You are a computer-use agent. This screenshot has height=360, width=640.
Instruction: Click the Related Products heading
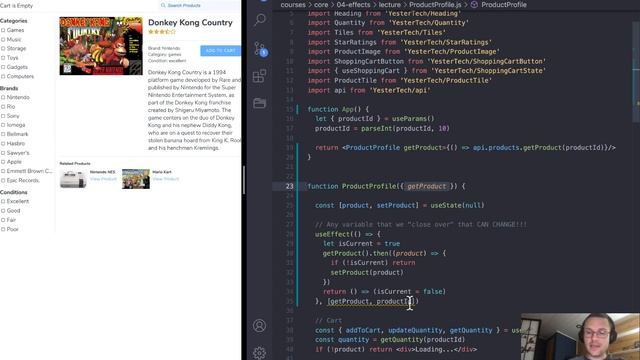(75, 164)
